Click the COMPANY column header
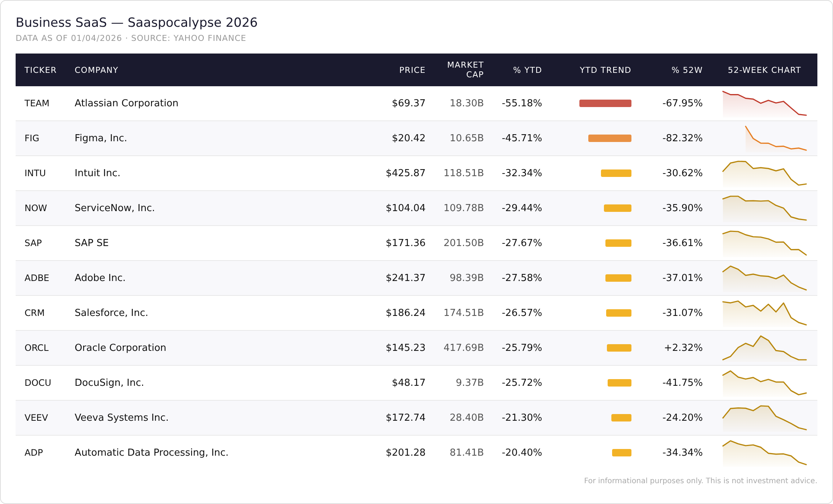 tap(96, 70)
